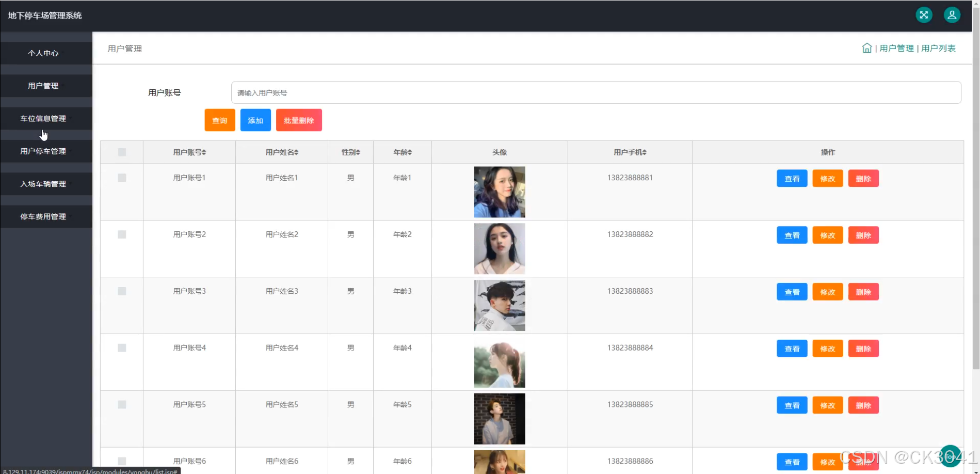Click 删除 for 用户账号4
Image resolution: width=980 pixels, height=474 pixels.
(x=863, y=349)
